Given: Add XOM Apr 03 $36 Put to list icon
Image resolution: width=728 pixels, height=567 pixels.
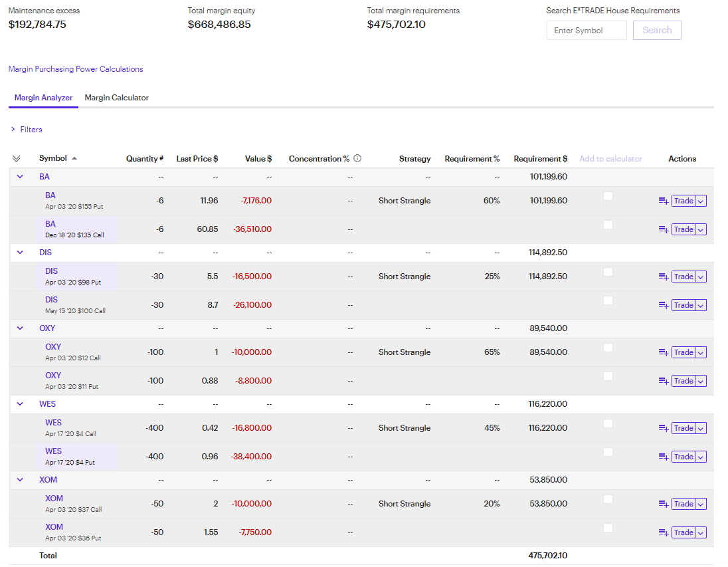Looking at the screenshot, I should coord(664,532).
